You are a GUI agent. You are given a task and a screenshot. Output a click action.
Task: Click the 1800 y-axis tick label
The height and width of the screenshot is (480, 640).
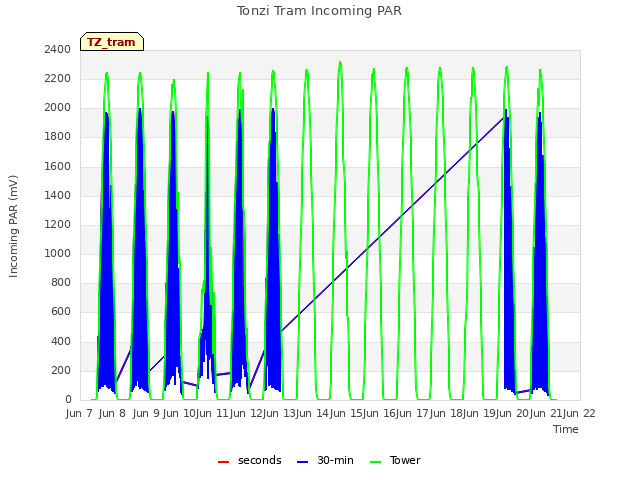tap(58, 137)
